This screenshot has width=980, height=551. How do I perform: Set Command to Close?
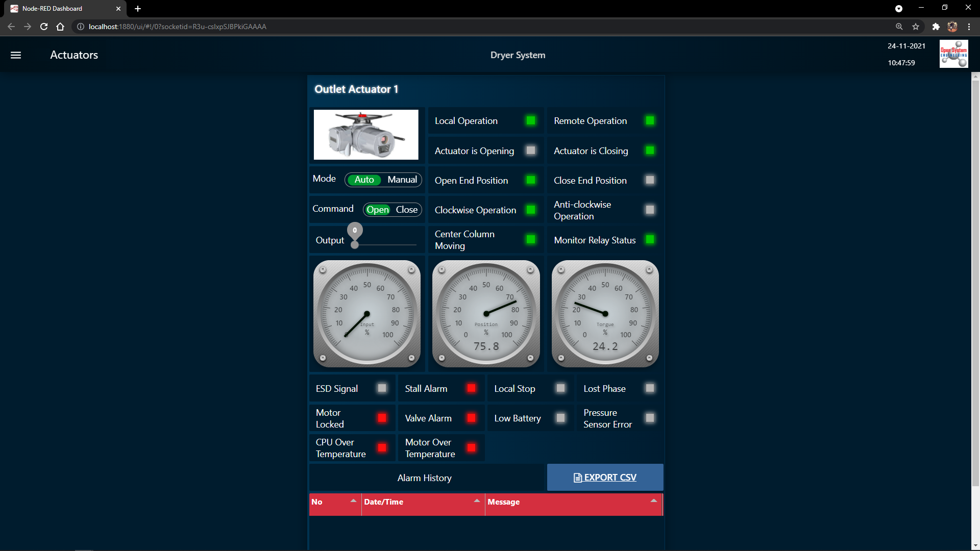[x=406, y=210]
